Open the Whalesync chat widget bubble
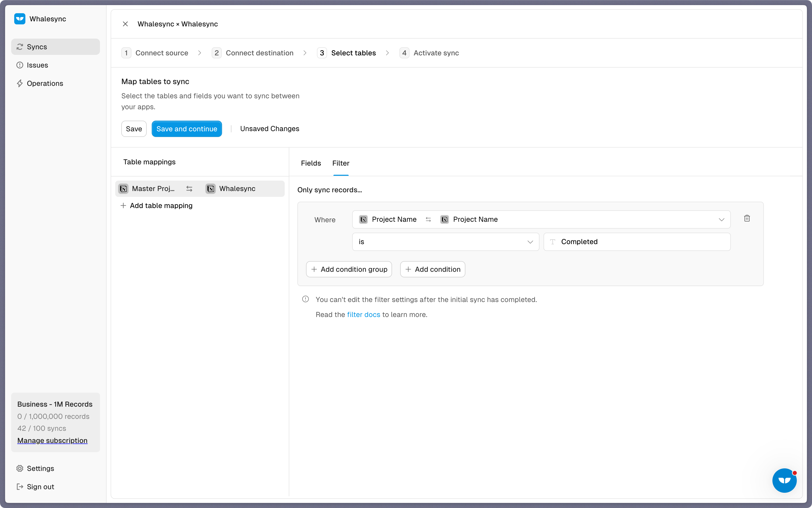 tap(785, 481)
